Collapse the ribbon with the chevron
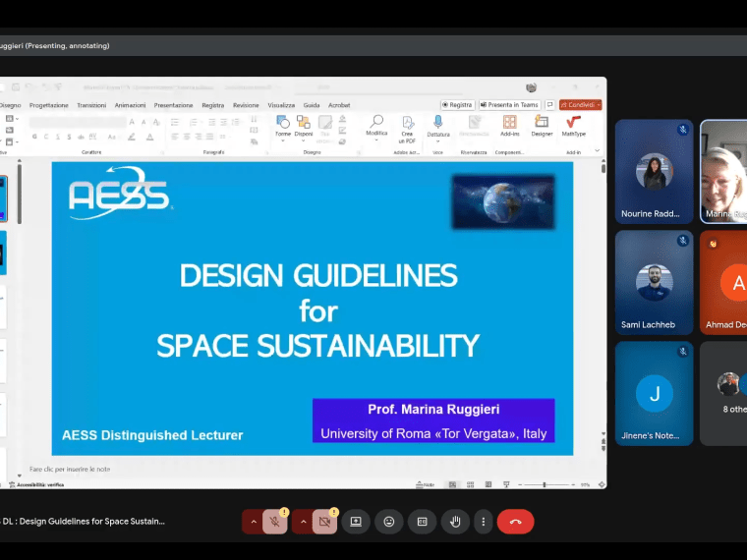Image resolution: width=747 pixels, height=560 pixels. (x=597, y=150)
